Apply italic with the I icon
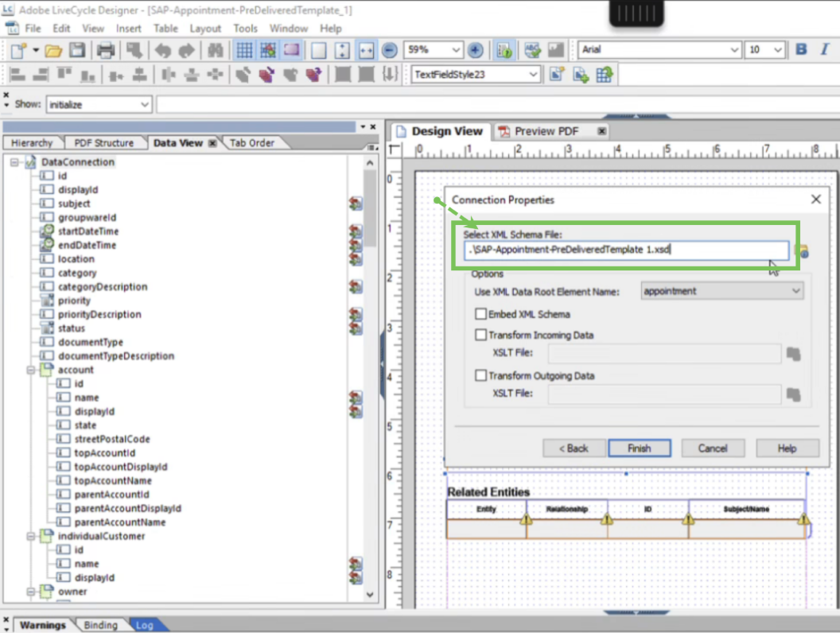This screenshot has width=840, height=633. (824, 50)
